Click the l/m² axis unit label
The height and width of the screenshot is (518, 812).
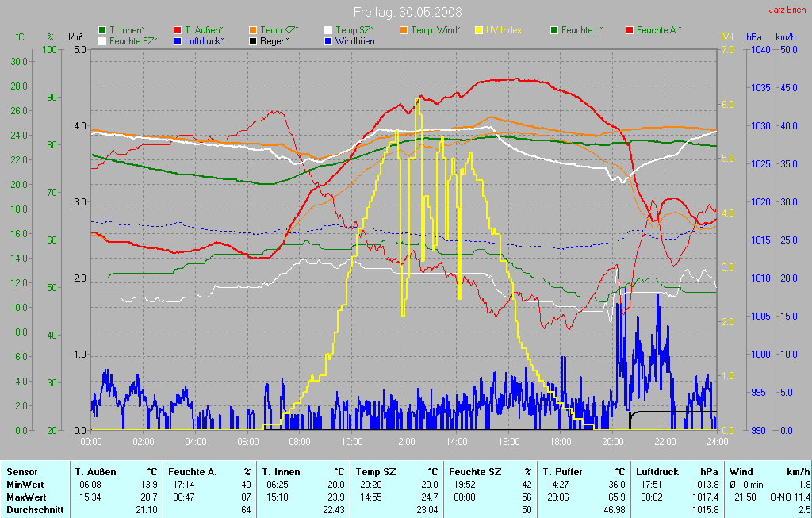75,37
